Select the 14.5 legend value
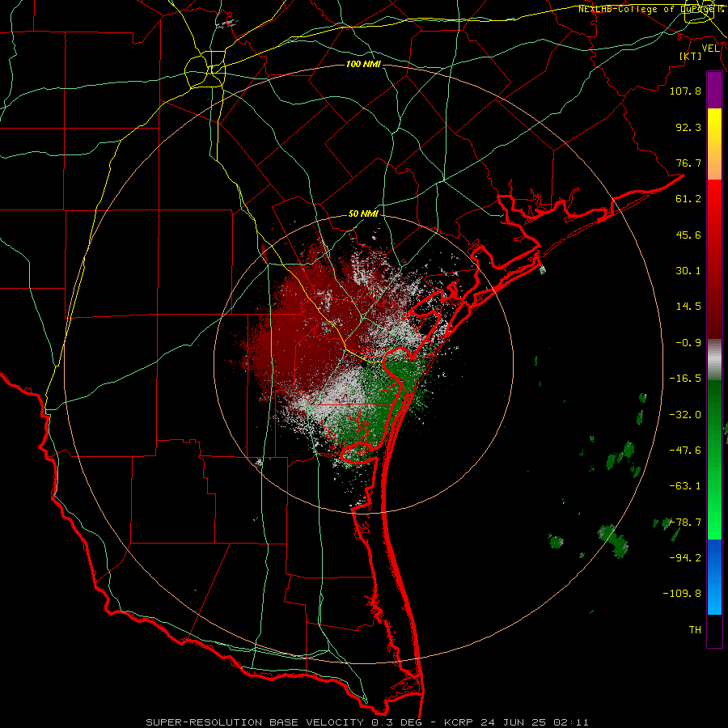 coord(688,307)
